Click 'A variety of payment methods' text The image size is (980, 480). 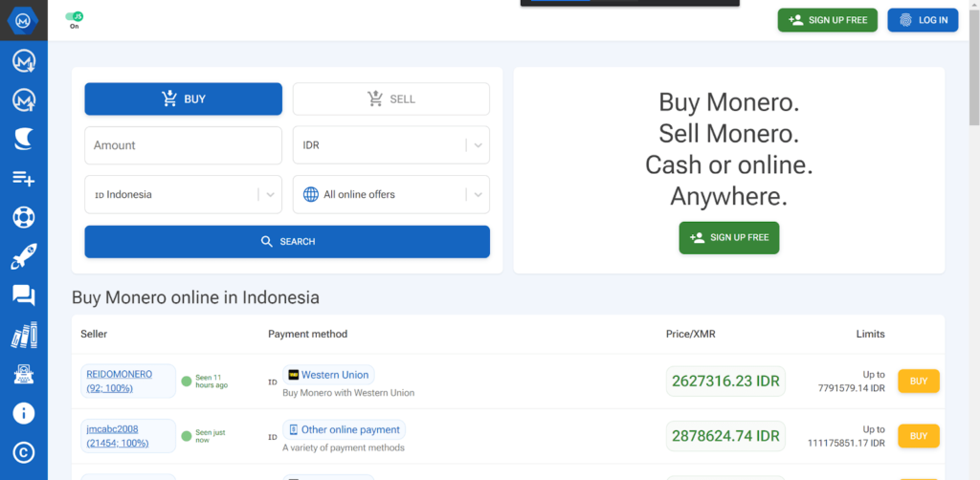pyautogui.click(x=344, y=447)
